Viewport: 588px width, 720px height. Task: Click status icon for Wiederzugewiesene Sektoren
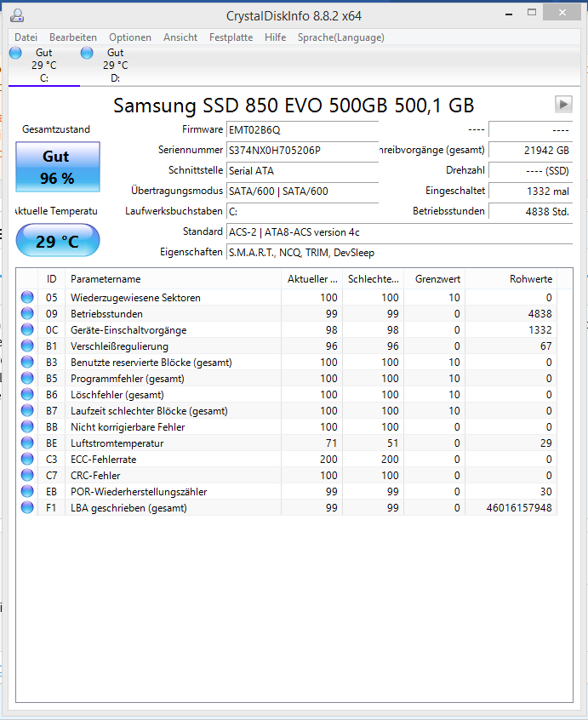click(27, 297)
